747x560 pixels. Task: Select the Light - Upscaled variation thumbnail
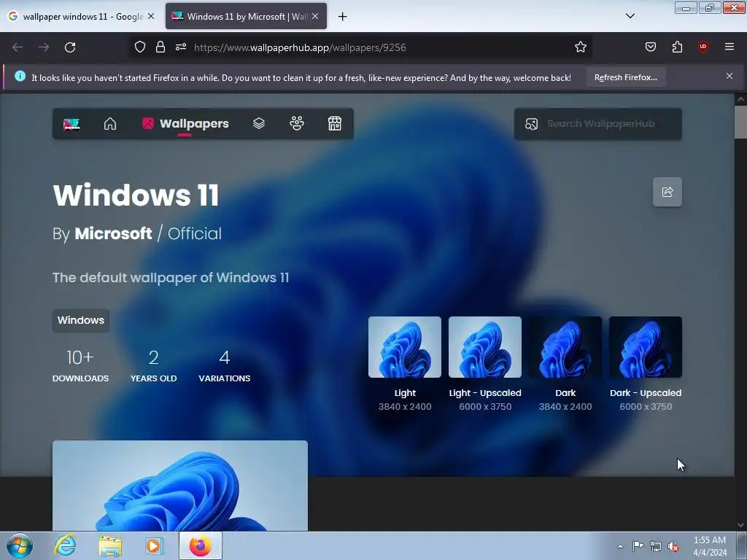pyautogui.click(x=485, y=347)
